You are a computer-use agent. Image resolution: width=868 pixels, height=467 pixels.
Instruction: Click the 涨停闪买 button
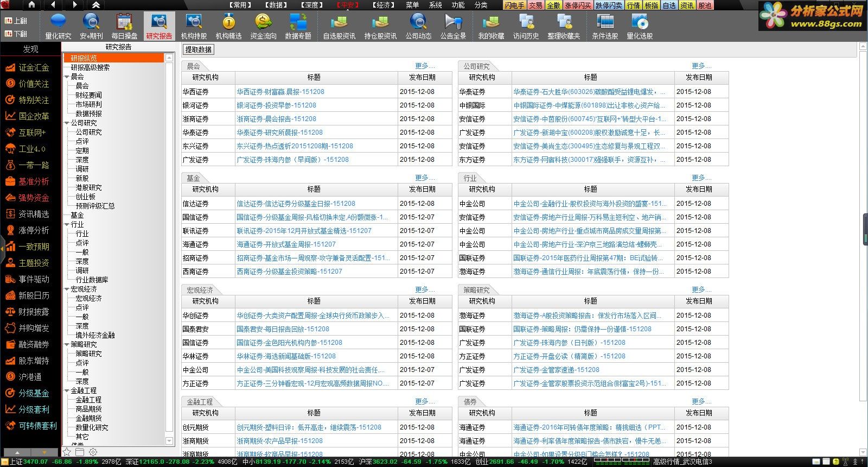(x=578, y=5)
